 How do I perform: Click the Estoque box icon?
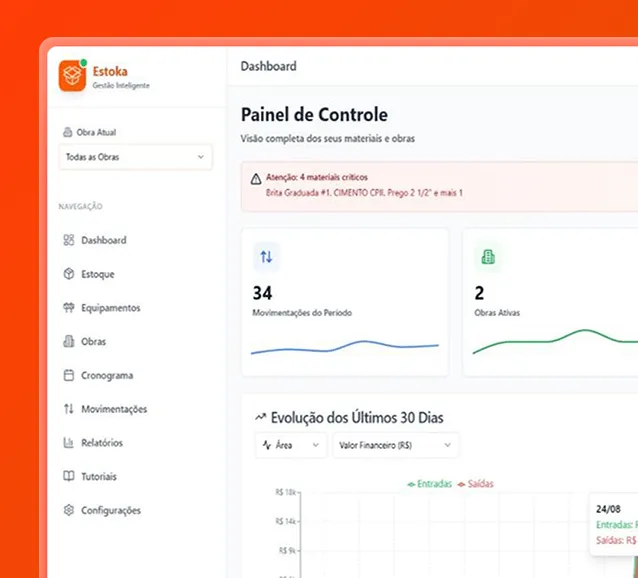pos(69,274)
